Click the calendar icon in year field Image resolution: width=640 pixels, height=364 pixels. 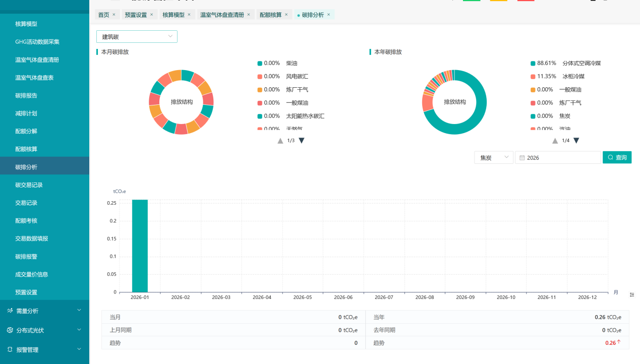522,158
